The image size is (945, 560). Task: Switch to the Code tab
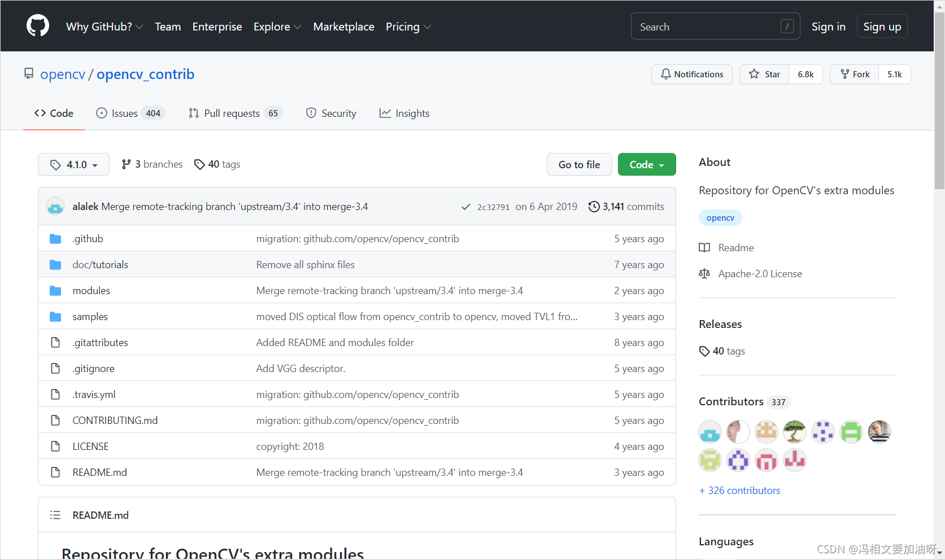click(54, 113)
